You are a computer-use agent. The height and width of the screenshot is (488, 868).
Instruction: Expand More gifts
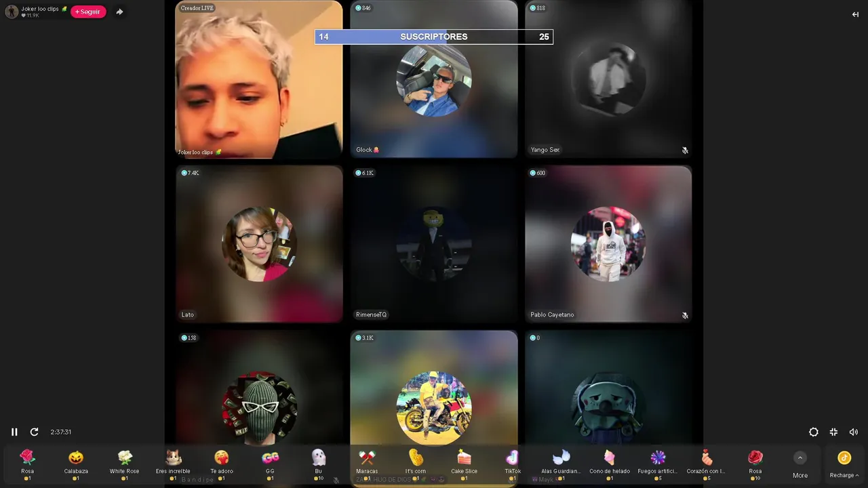[x=800, y=465]
